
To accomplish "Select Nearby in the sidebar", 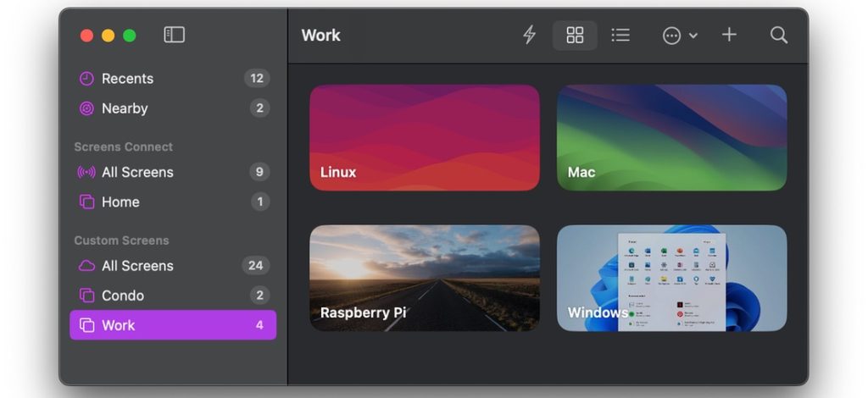I will (x=125, y=108).
